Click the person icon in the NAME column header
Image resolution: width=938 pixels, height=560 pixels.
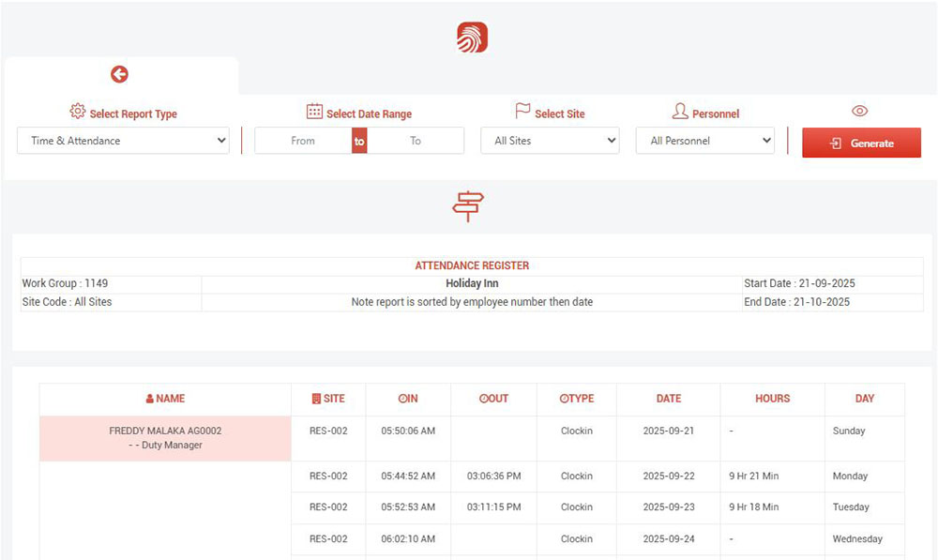click(147, 399)
